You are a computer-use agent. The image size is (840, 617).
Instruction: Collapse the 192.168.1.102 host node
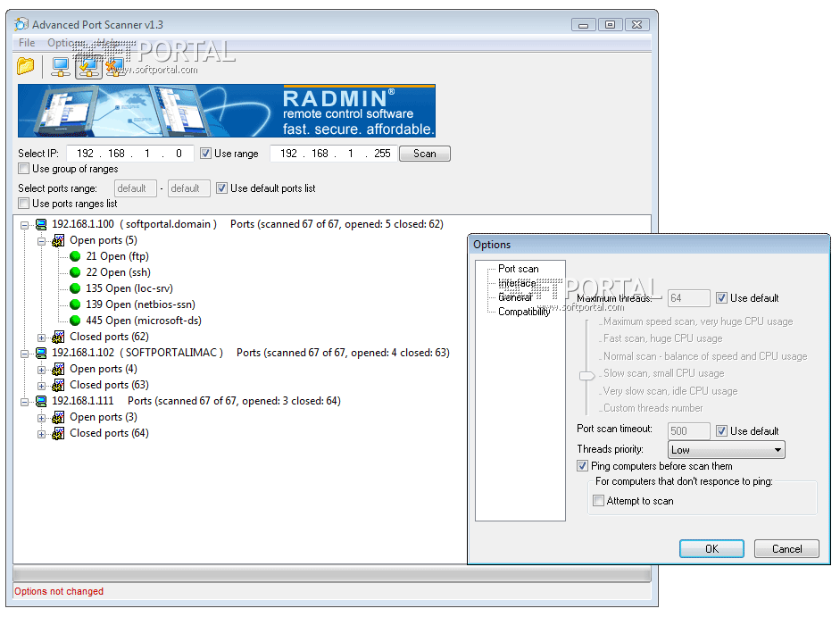[x=25, y=354]
